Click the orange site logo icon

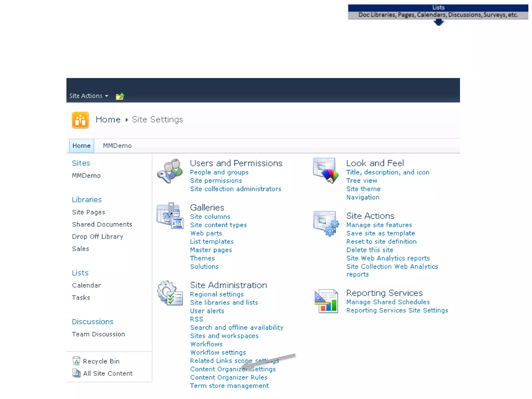pos(80,120)
